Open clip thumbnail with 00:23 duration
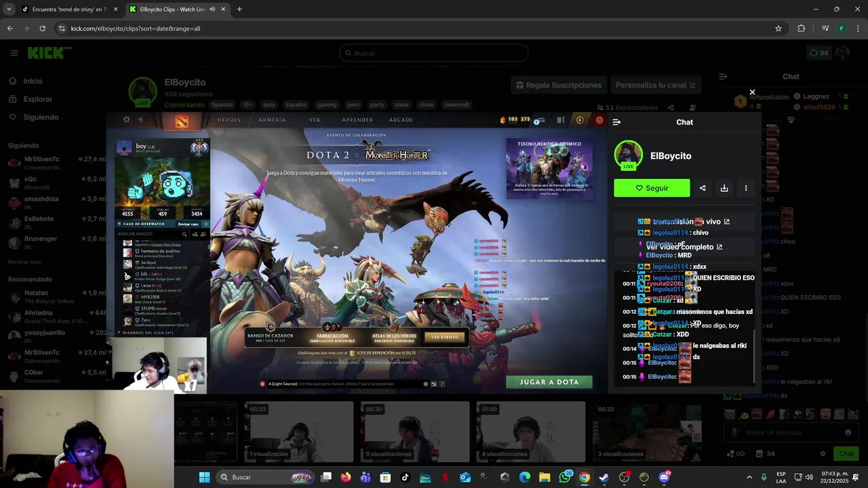868x488 pixels. pos(299,432)
